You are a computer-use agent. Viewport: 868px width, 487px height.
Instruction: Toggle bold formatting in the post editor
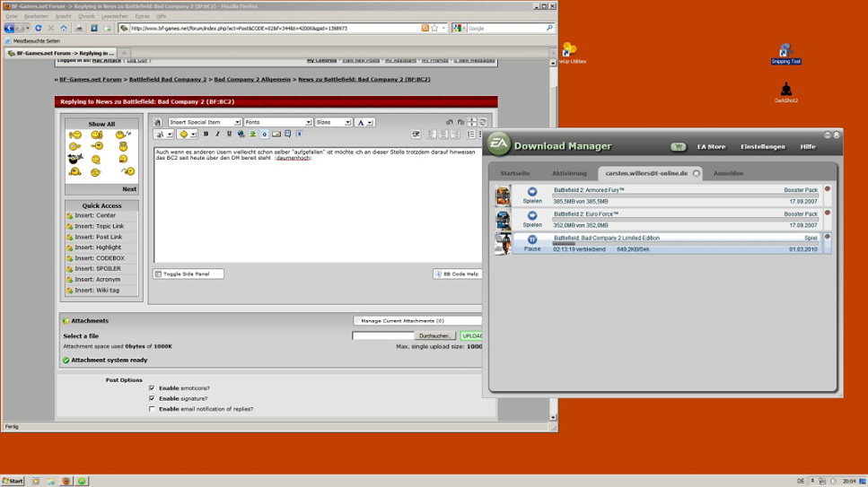point(206,134)
